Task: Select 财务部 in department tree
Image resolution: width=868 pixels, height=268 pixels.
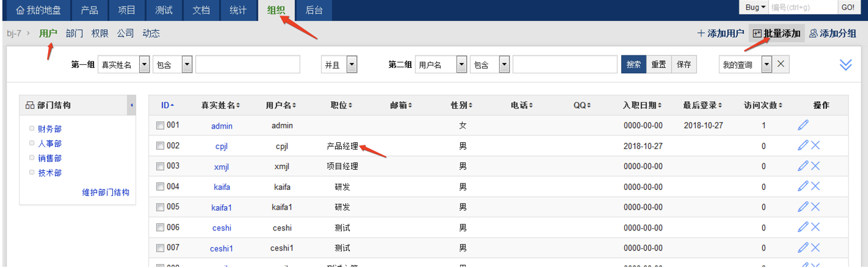Action: click(50, 129)
